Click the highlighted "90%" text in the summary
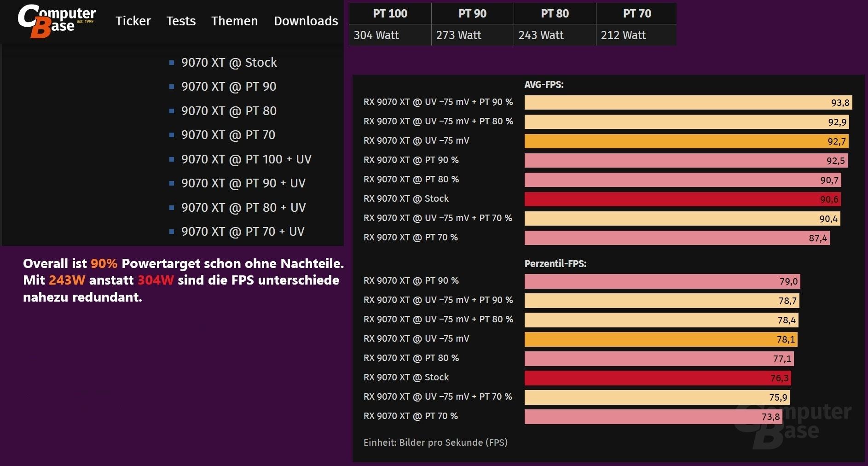This screenshot has height=466, width=868. tap(104, 263)
